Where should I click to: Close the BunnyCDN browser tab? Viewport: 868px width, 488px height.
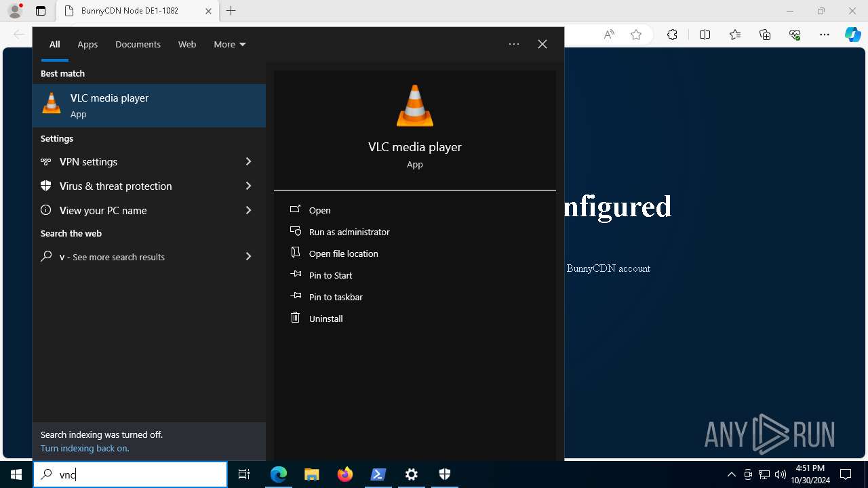(x=209, y=11)
